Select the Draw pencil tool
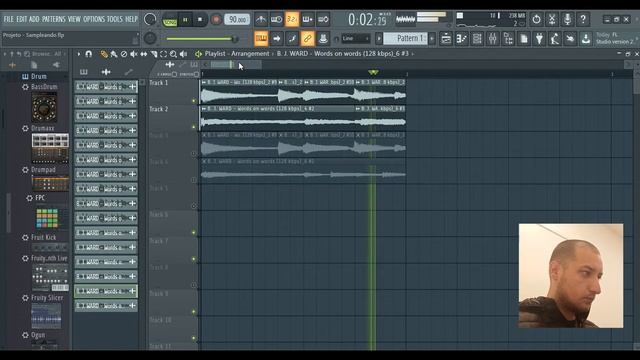The width and height of the screenshot is (640, 360). [104, 54]
